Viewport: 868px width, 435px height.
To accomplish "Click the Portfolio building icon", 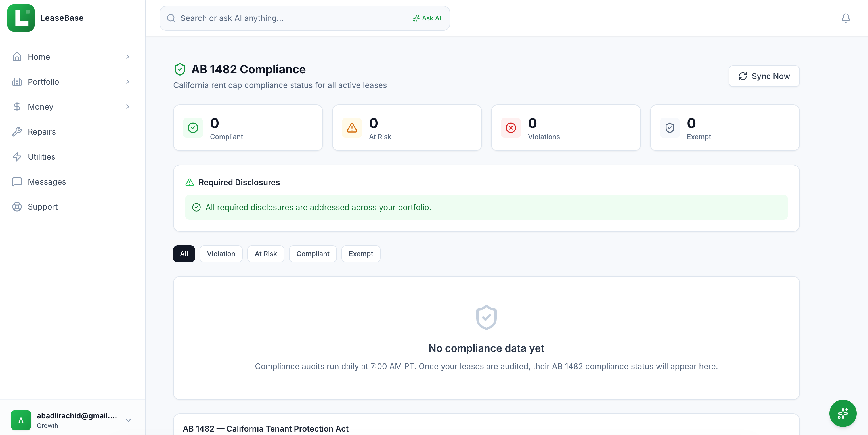I will click(17, 81).
